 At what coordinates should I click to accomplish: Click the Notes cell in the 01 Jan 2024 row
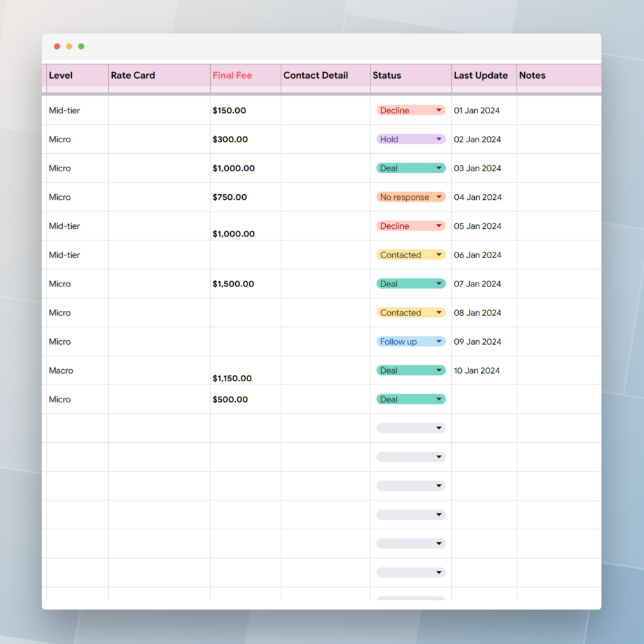point(559,110)
